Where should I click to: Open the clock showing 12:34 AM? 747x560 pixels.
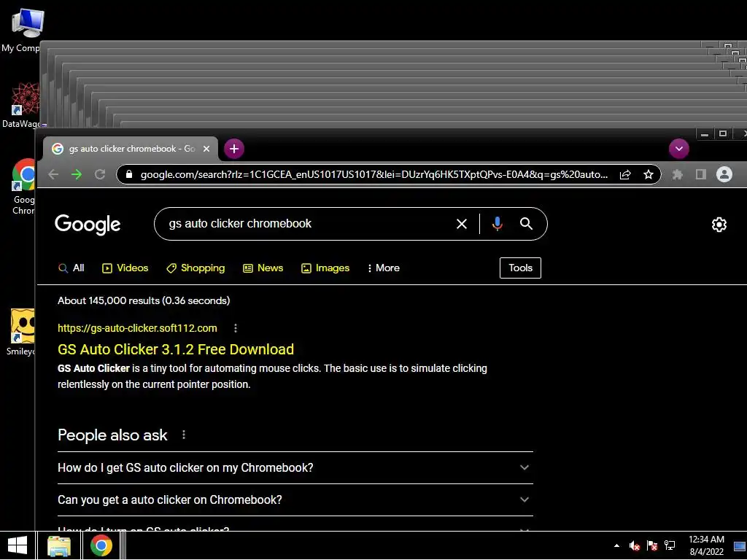tap(706, 545)
